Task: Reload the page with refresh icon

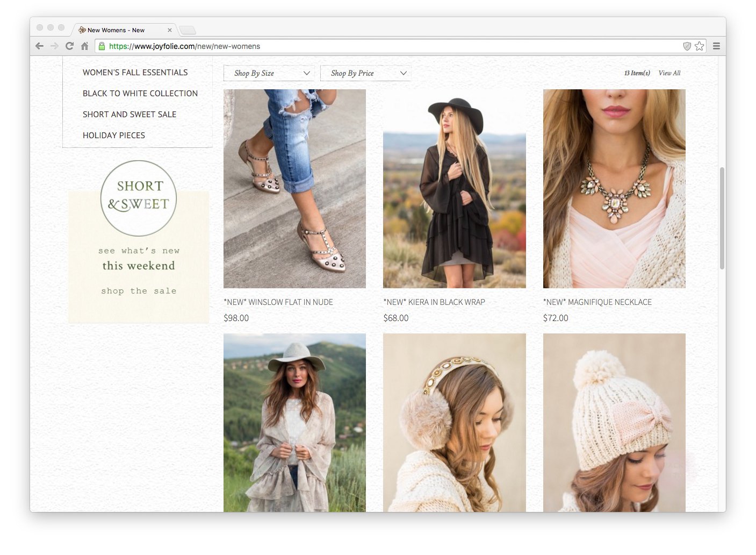Action: pyautogui.click(x=69, y=46)
